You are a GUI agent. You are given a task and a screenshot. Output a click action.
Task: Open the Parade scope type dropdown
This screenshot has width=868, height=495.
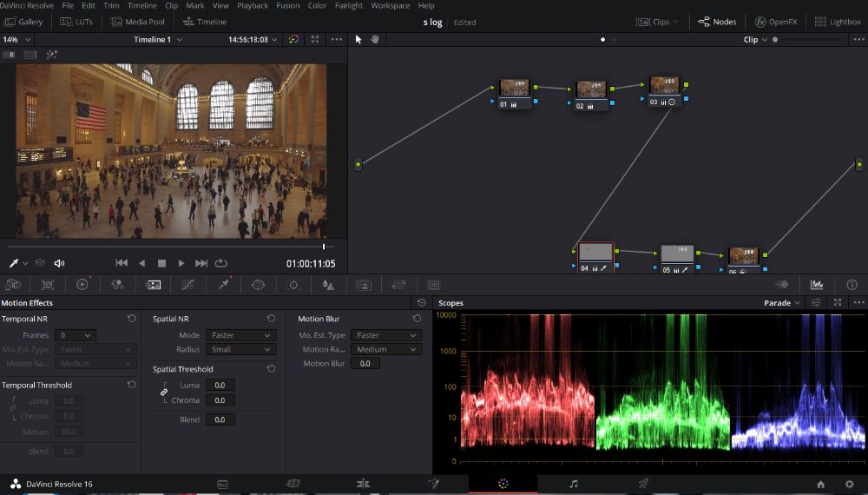pyautogui.click(x=782, y=303)
